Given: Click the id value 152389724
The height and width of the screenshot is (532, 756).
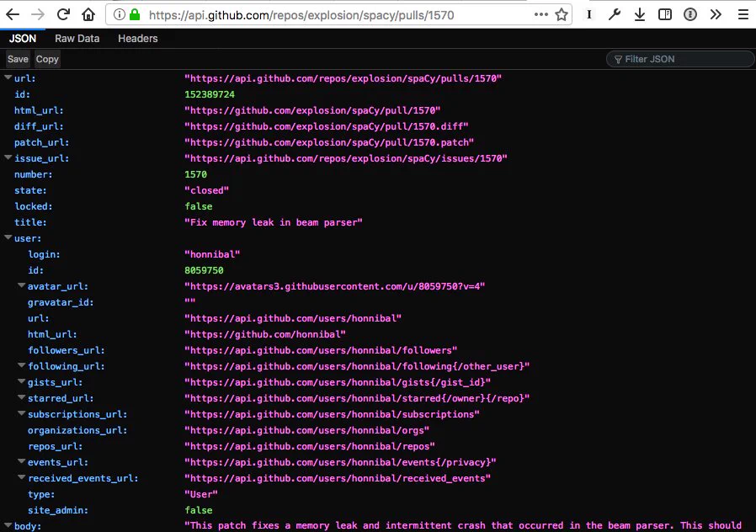Looking at the screenshot, I should click(210, 94).
